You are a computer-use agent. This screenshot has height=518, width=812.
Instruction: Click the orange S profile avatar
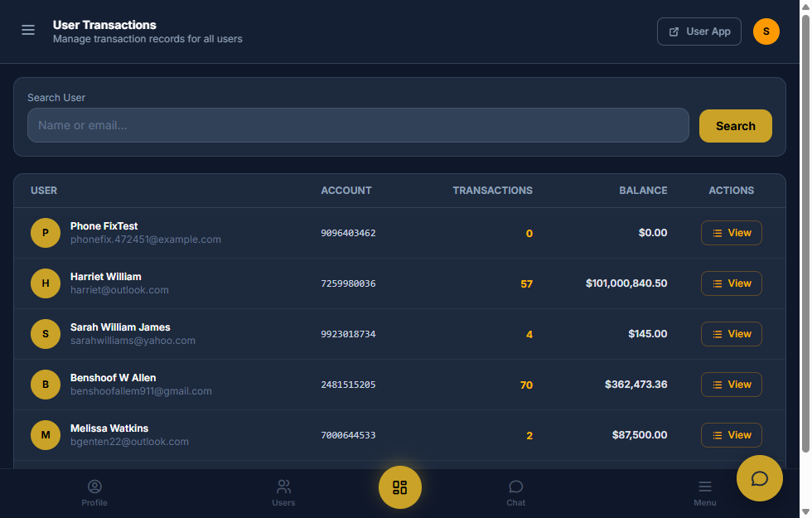(766, 31)
